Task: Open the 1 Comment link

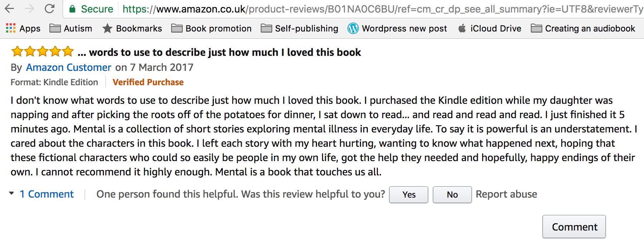Action: pos(47,194)
